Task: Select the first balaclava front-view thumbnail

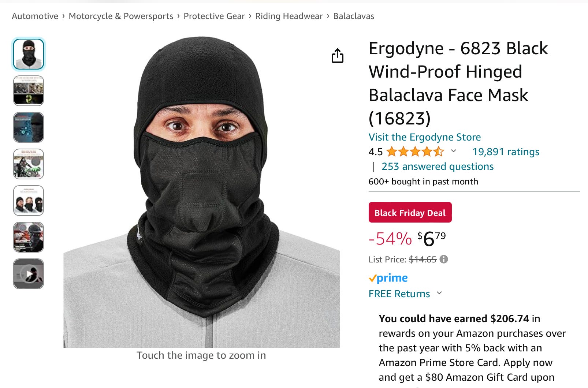Action: coord(29,54)
